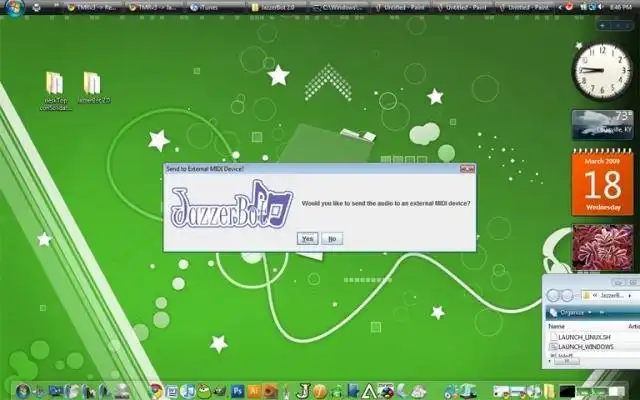
Task: Click No in the MIDI device dialog
Action: pos(332,239)
